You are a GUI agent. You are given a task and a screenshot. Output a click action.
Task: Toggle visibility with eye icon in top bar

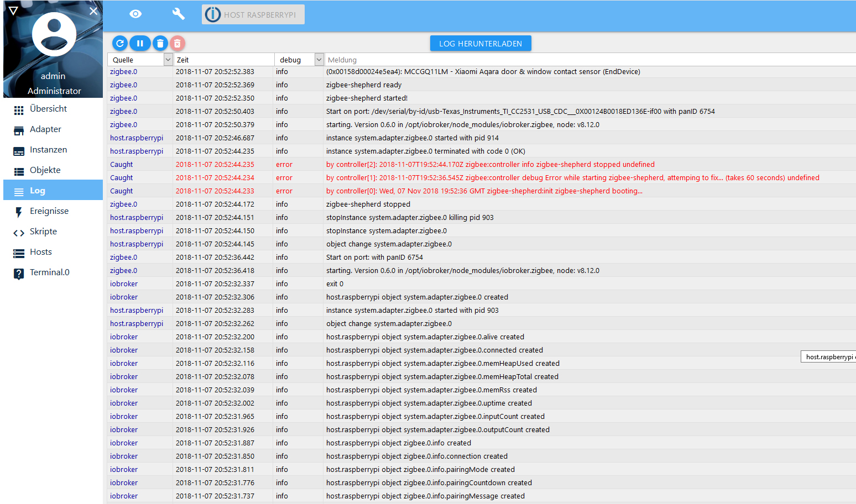(x=135, y=14)
